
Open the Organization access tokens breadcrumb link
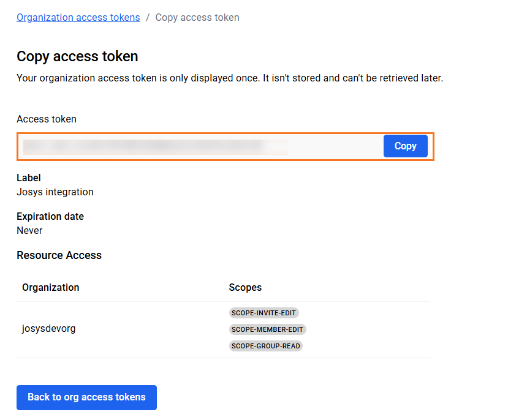[x=78, y=18]
